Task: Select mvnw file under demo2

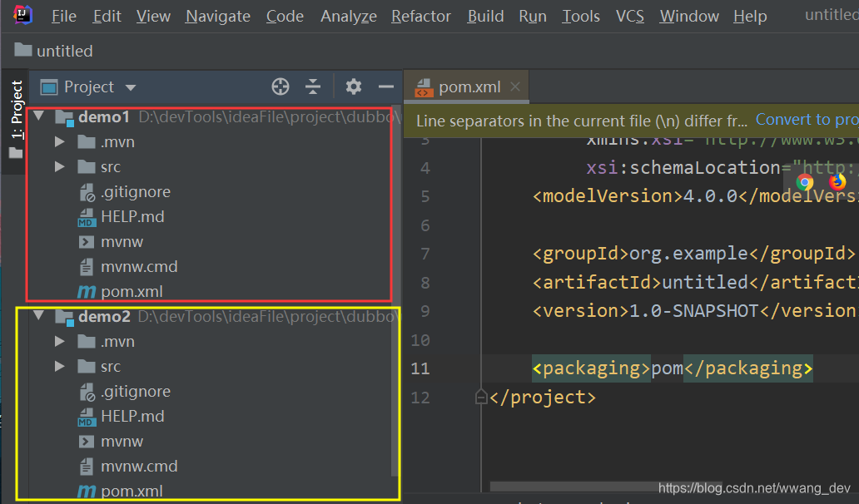Action: (122, 442)
